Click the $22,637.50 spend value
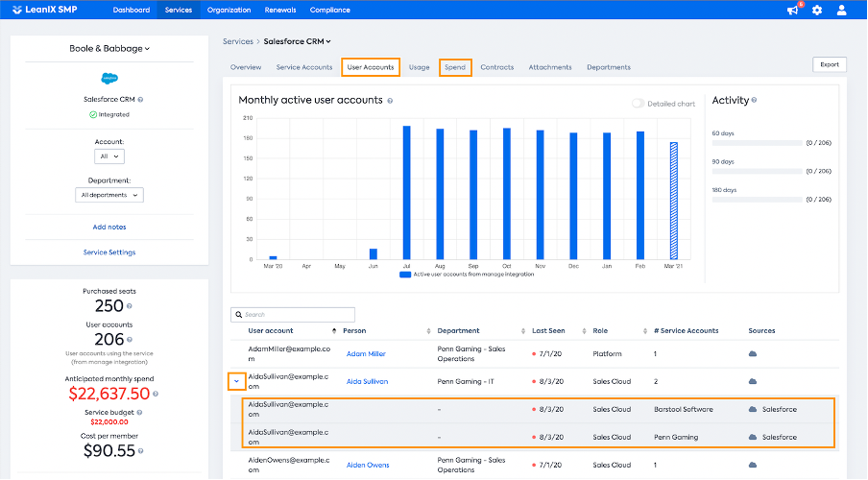 tap(109, 394)
